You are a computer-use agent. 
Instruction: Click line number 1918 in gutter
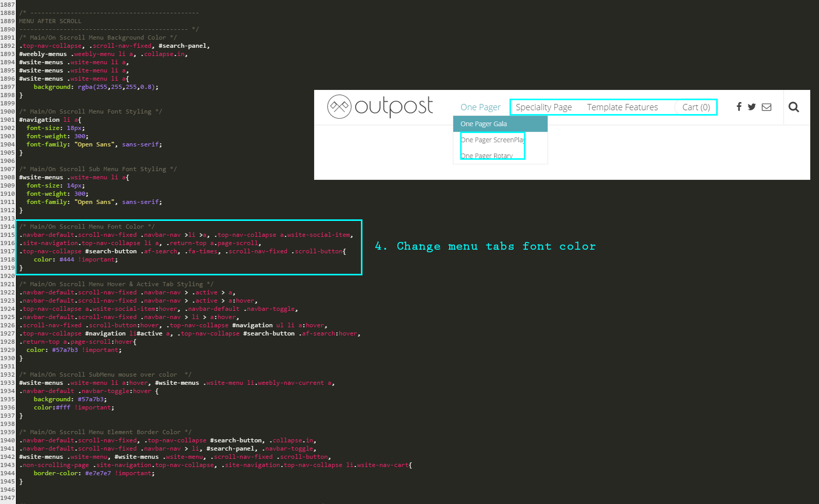8,260
